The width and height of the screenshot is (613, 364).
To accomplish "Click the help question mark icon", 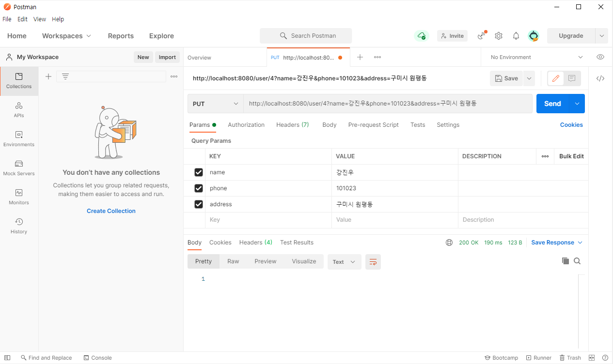I will pos(605,358).
